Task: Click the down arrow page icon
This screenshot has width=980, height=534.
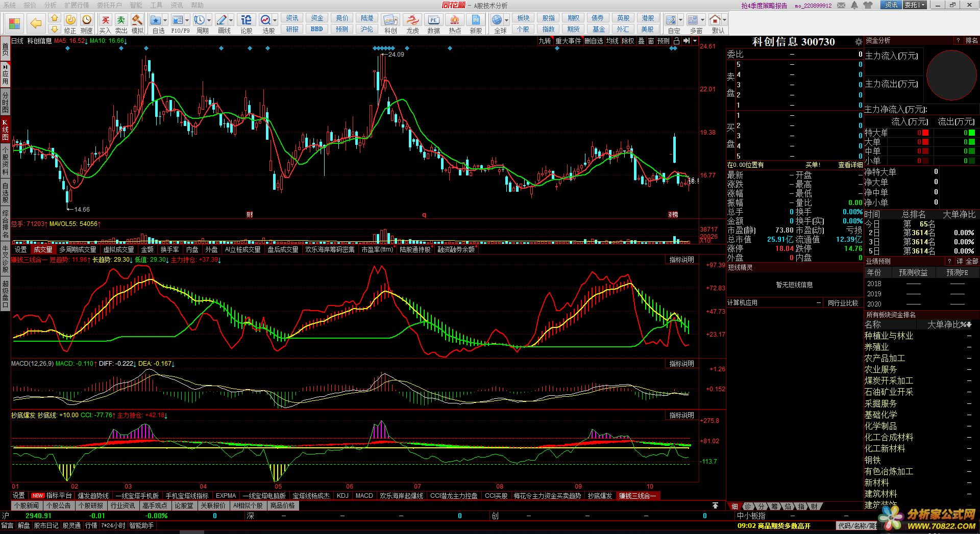Action: (x=55, y=29)
